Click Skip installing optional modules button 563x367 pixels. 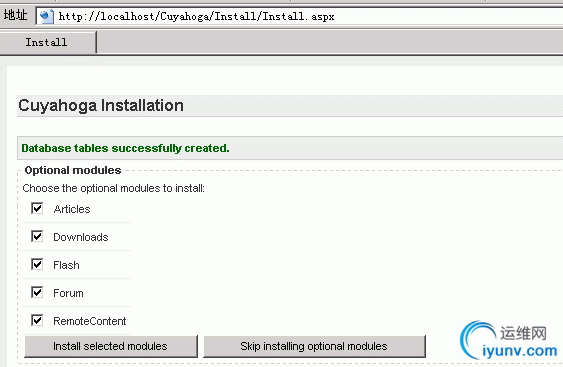(x=314, y=346)
